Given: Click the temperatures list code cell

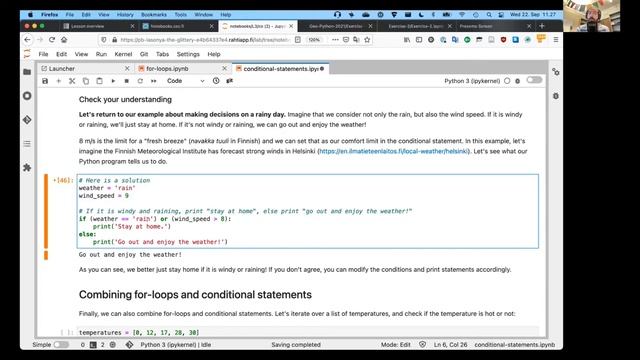Looking at the screenshot, I should 308,332.
